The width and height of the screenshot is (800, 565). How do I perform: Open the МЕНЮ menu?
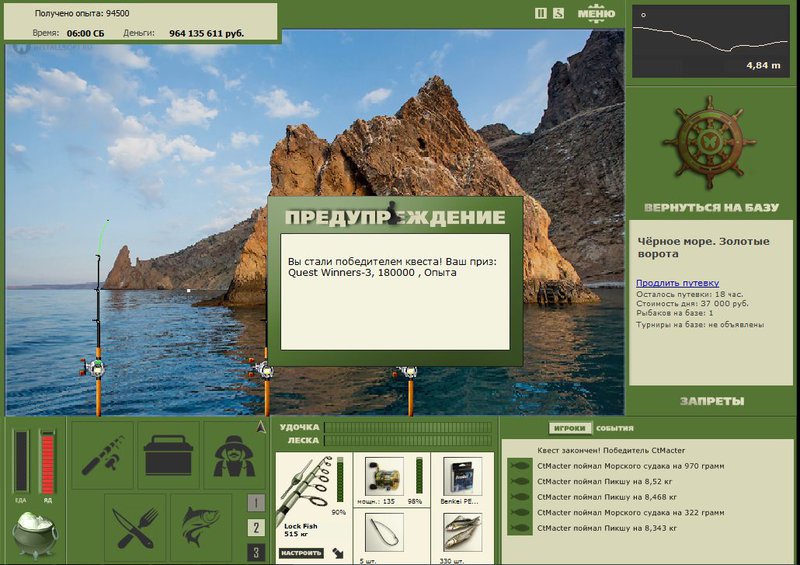pos(596,14)
